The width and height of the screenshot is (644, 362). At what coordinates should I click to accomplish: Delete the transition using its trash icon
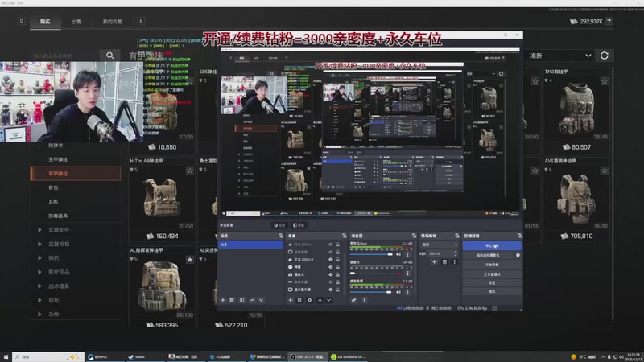click(x=444, y=262)
